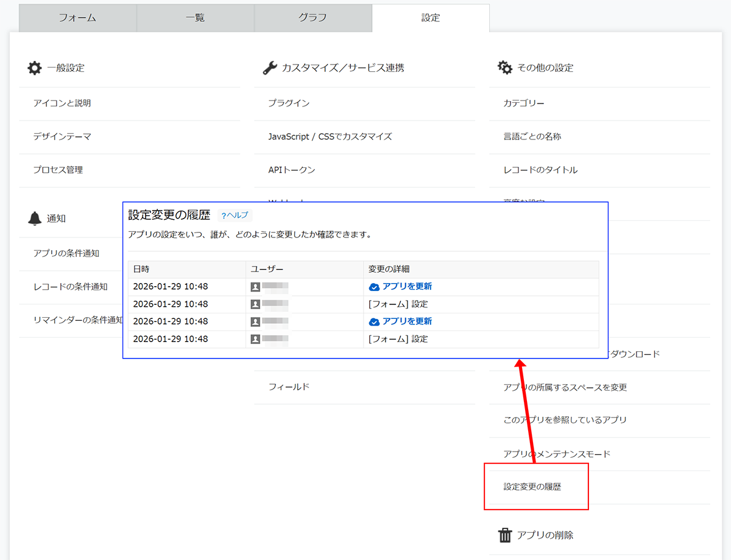The width and height of the screenshot is (731, 560).
Task: Click the cloud icon in third history row
Action: [x=374, y=321]
